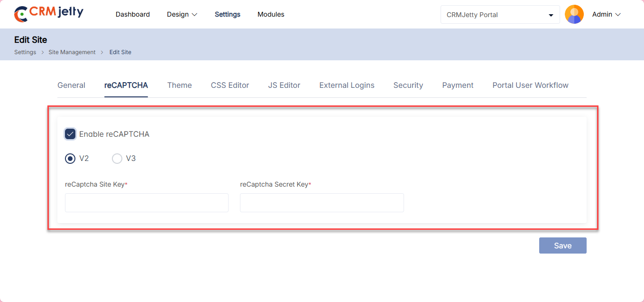This screenshot has height=302, width=644.
Task: Click the CRMJetty logo
Action: click(x=49, y=14)
